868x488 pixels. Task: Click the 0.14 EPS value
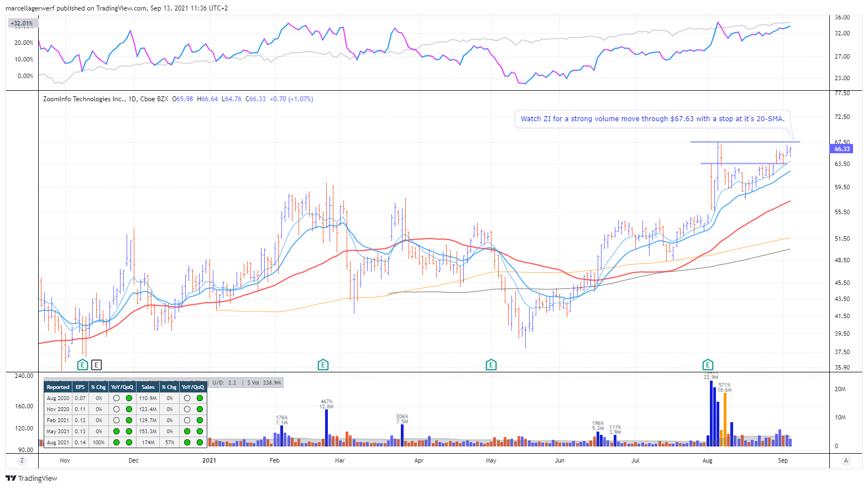pos(80,442)
